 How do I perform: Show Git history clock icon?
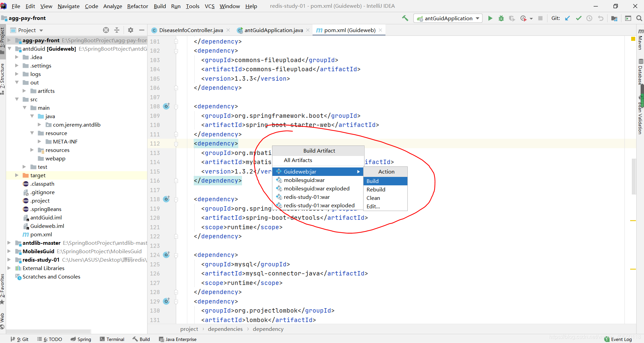(x=589, y=18)
